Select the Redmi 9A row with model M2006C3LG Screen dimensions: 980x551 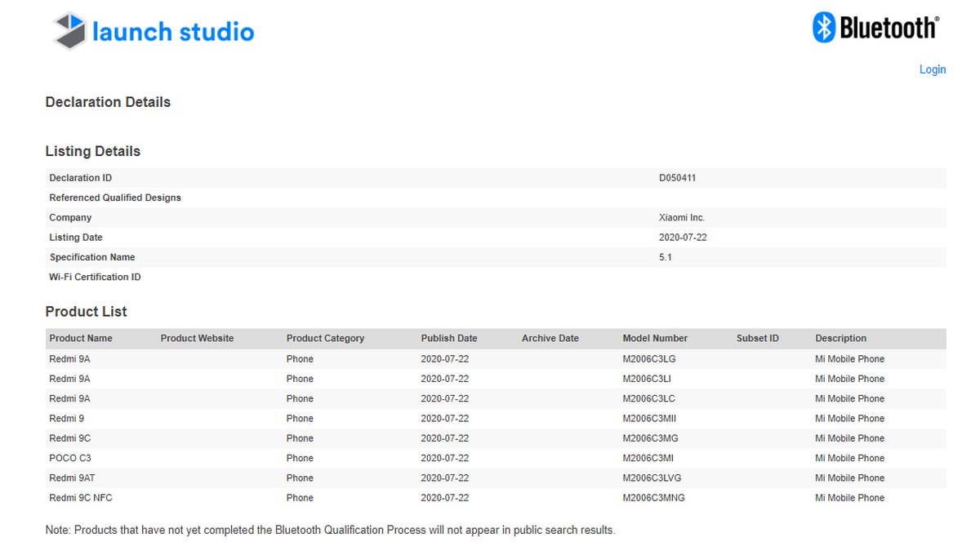coord(327,358)
